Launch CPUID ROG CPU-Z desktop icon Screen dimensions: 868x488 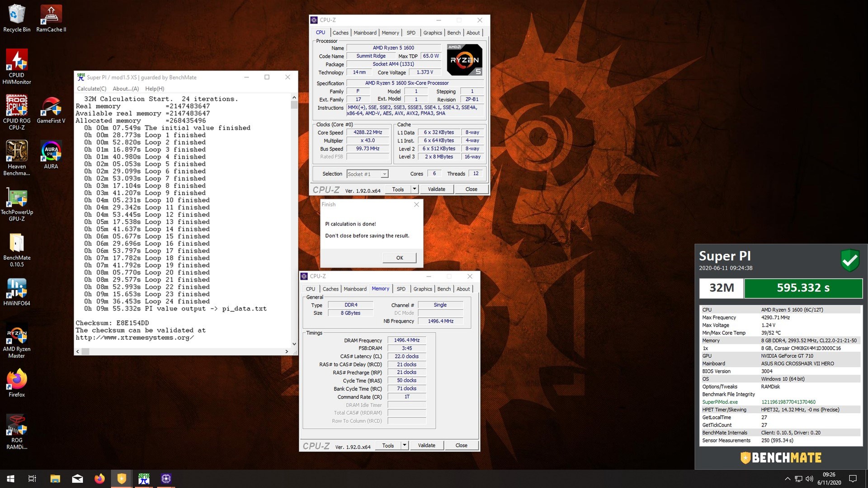coord(17,113)
